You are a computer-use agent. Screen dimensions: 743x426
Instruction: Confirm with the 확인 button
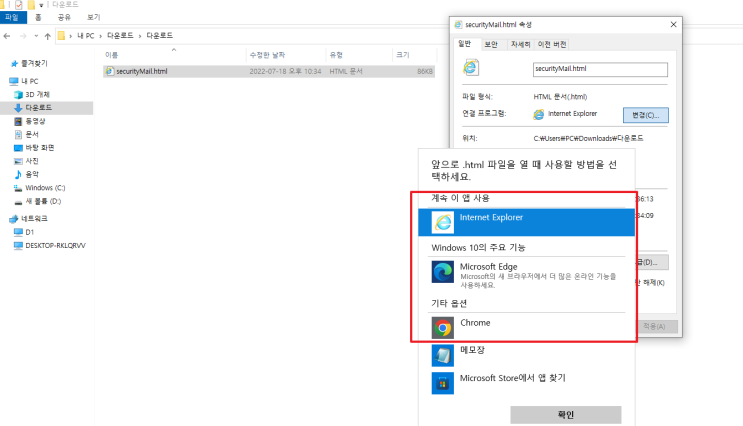566,415
